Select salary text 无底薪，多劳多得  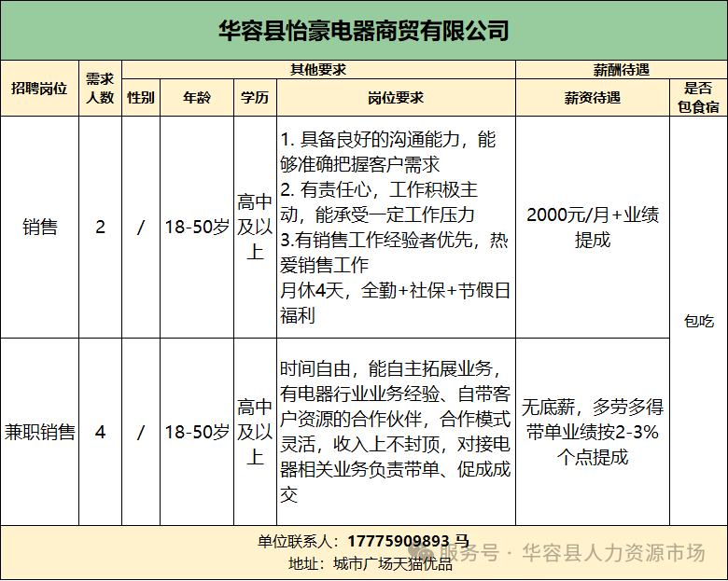[593, 407]
